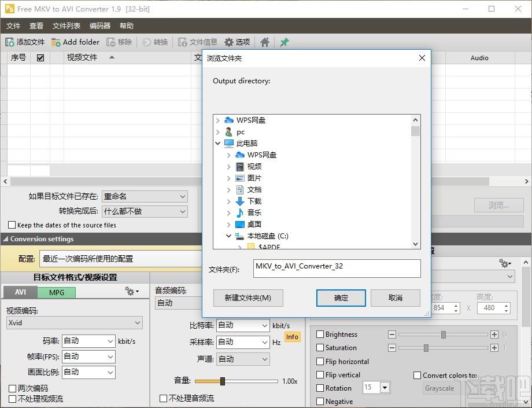Viewport: 532px width, 408px height.
Task: Enable the Brightness checkbox
Action: (320, 335)
